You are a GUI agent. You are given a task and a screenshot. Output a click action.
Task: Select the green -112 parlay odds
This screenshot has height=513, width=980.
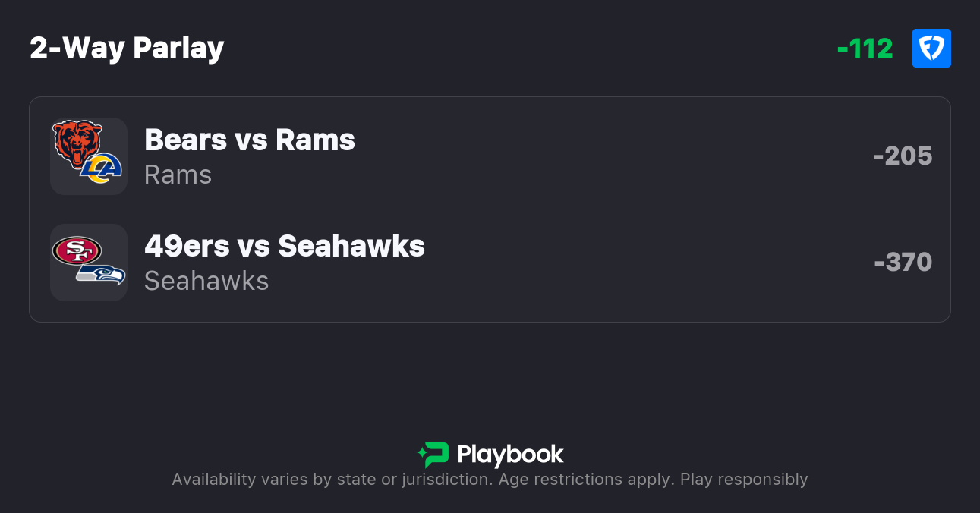click(x=865, y=49)
